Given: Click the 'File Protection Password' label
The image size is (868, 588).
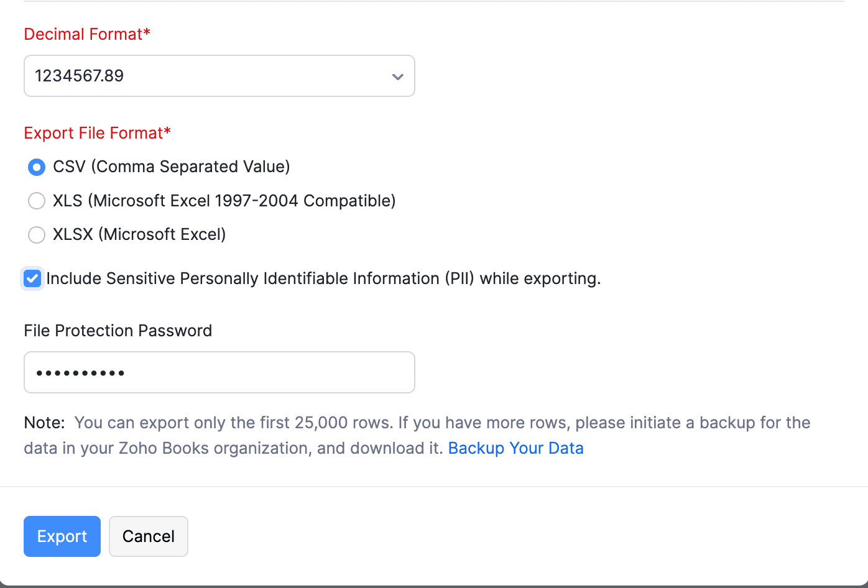Looking at the screenshot, I should pos(118,331).
